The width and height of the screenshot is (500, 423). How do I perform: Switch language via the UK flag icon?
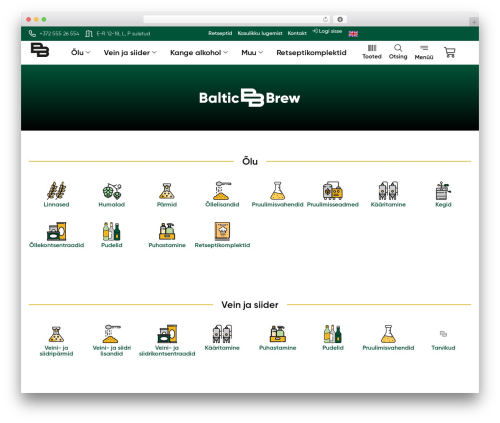(353, 34)
